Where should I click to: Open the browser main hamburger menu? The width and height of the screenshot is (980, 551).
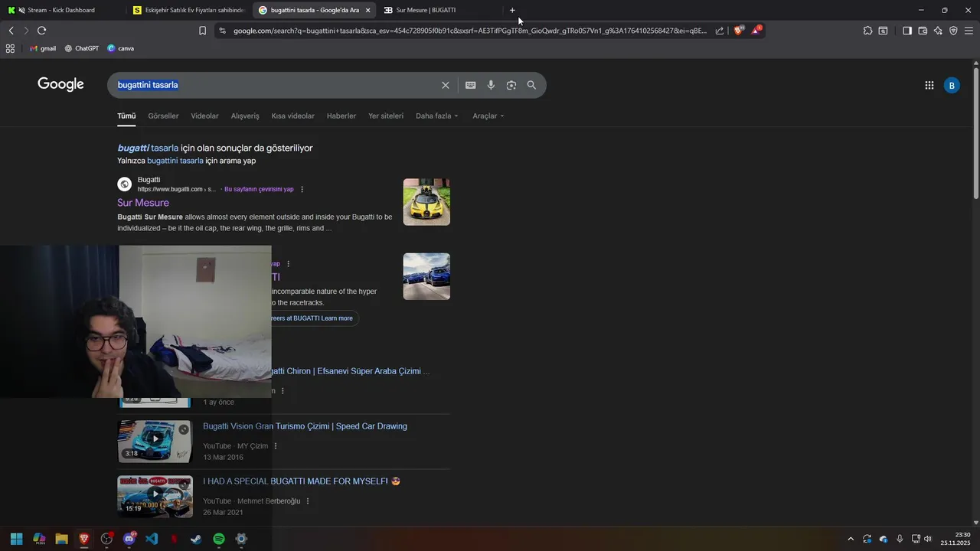(x=969, y=31)
